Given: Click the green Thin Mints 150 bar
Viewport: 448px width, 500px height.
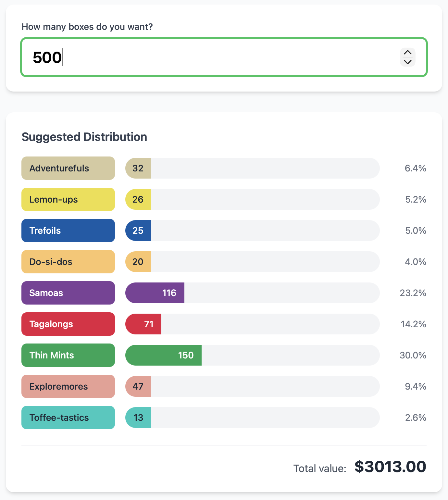Looking at the screenshot, I should point(163,355).
